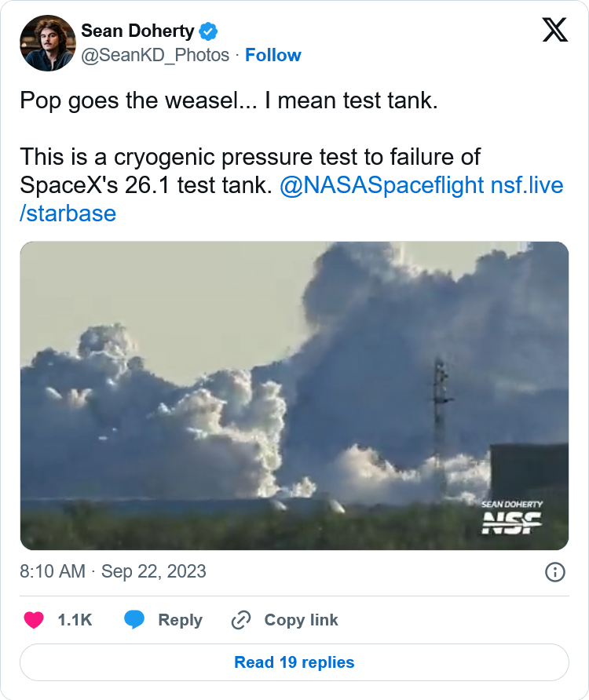Image resolution: width=589 pixels, height=700 pixels.
Task: Click the "Pop goes the weasel" tweet text
Action: click(x=228, y=102)
